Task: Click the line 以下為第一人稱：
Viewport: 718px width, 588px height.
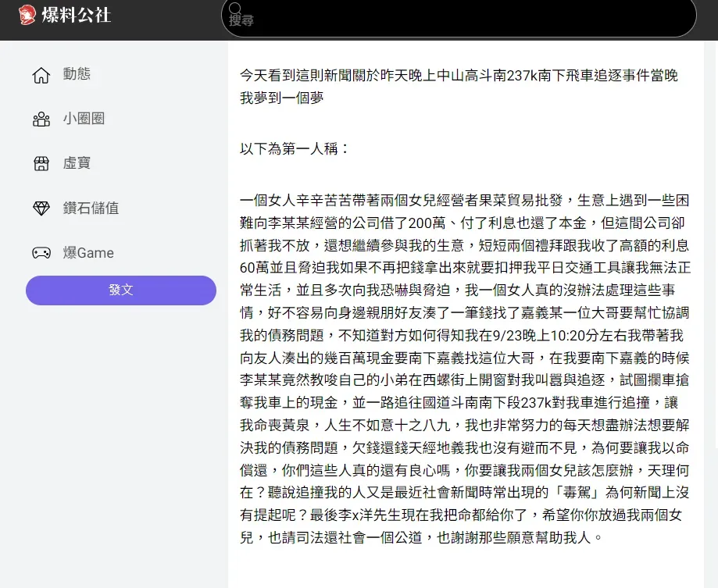Action: pyautogui.click(x=295, y=148)
